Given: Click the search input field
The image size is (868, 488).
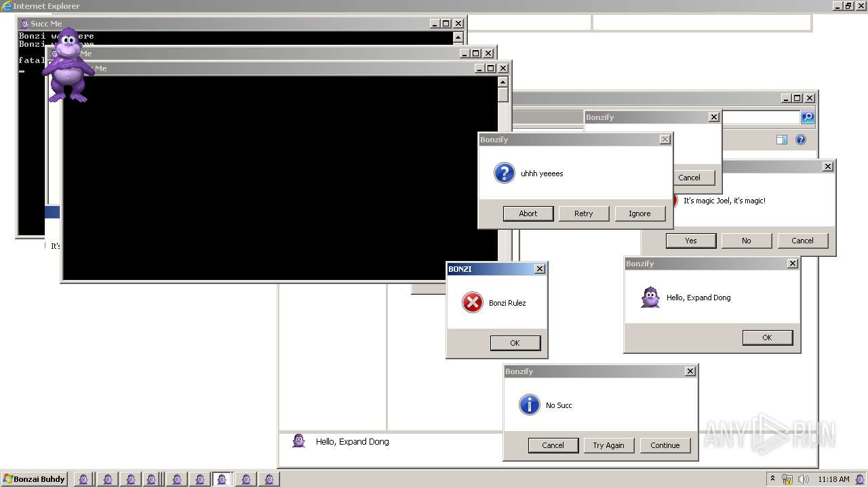Looking at the screenshot, I should (x=760, y=117).
